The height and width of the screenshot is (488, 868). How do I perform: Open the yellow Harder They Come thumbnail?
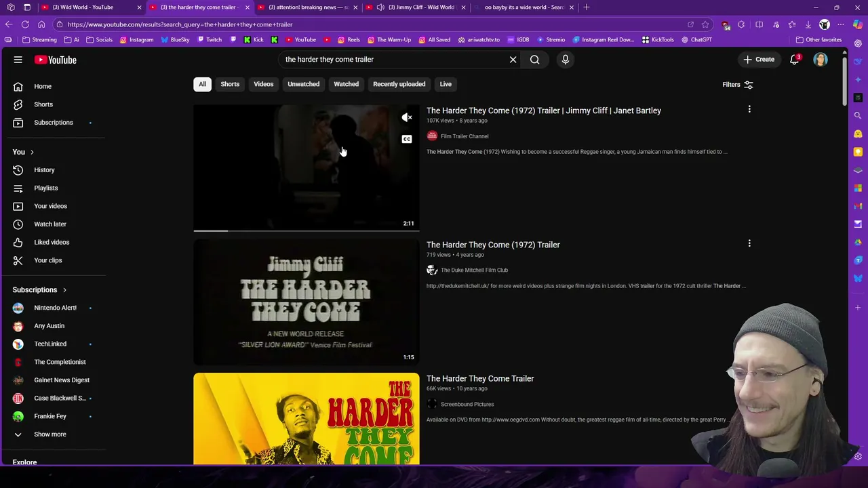coord(307,419)
